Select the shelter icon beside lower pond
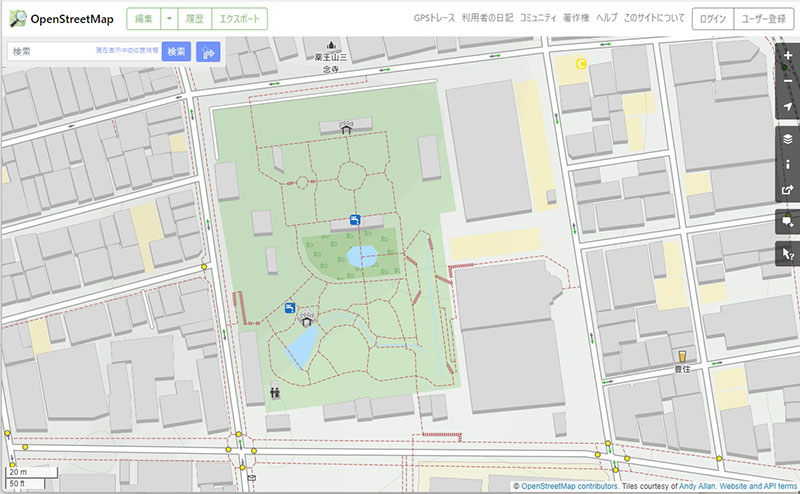Image resolution: width=800 pixels, height=494 pixels. [x=306, y=319]
